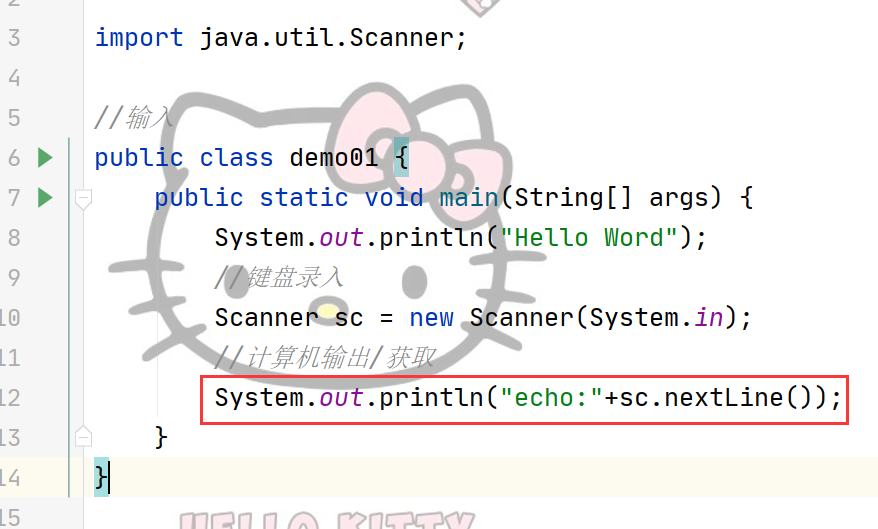
Task: Click 'java.util.Scanner;' in import statement
Action: click(x=333, y=38)
